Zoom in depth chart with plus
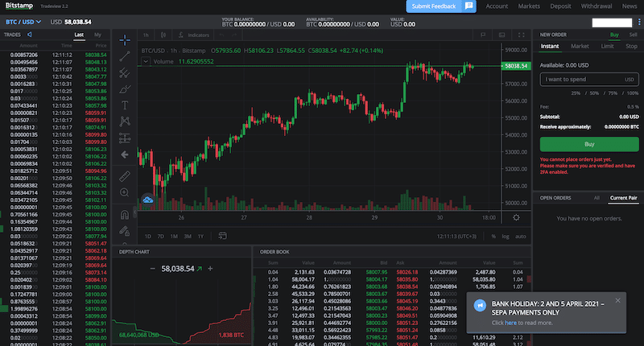 (210, 269)
